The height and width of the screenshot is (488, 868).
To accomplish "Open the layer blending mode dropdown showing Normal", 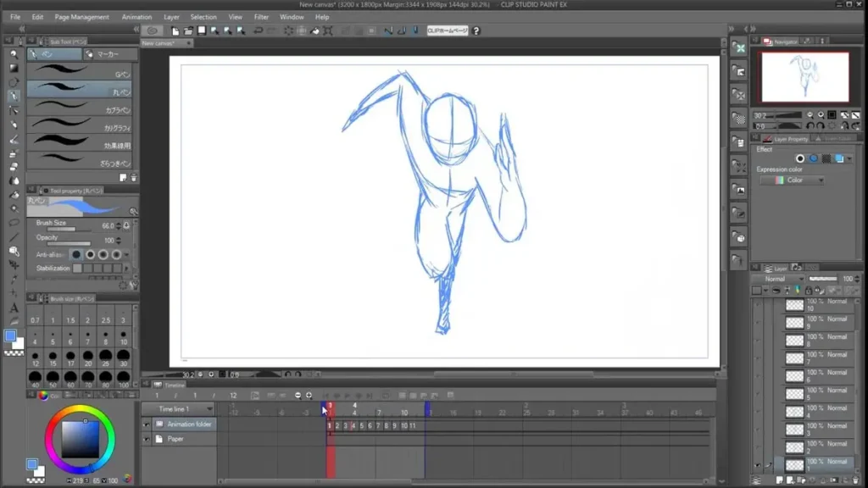I will (776, 279).
